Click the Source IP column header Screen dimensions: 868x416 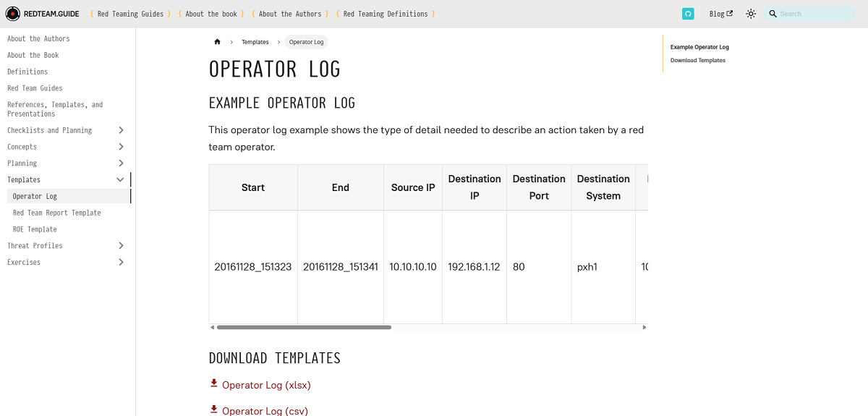[413, 187]
